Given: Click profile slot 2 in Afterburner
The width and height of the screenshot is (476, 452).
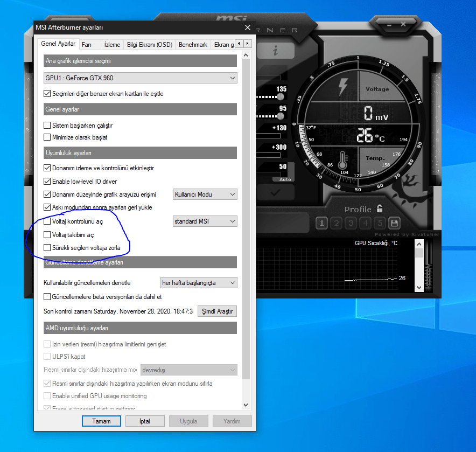Looking at the screenshot, I should pos(337,224).
